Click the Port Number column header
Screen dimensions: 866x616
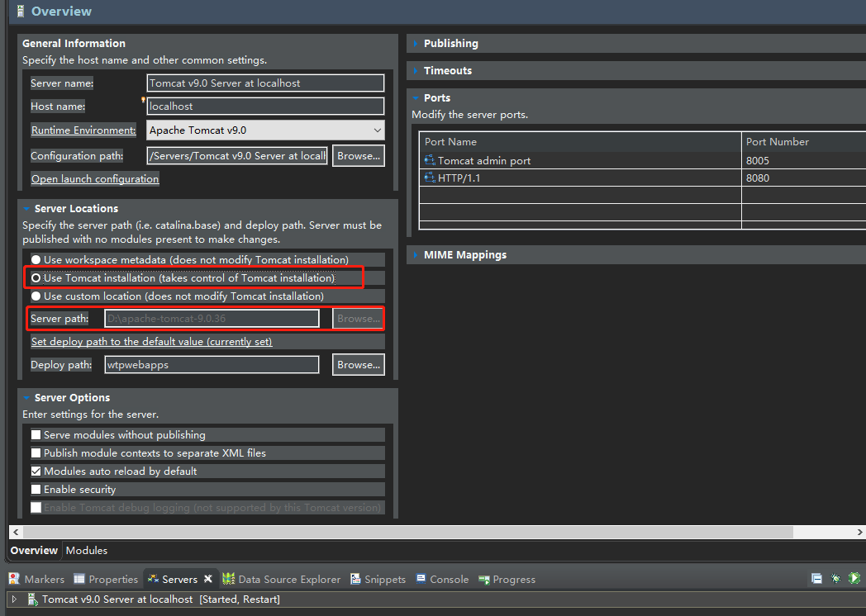point(803,142)
